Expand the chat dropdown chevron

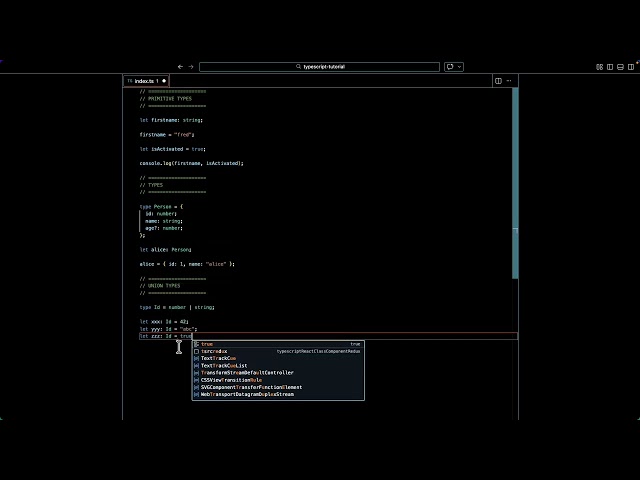point(459,67)
